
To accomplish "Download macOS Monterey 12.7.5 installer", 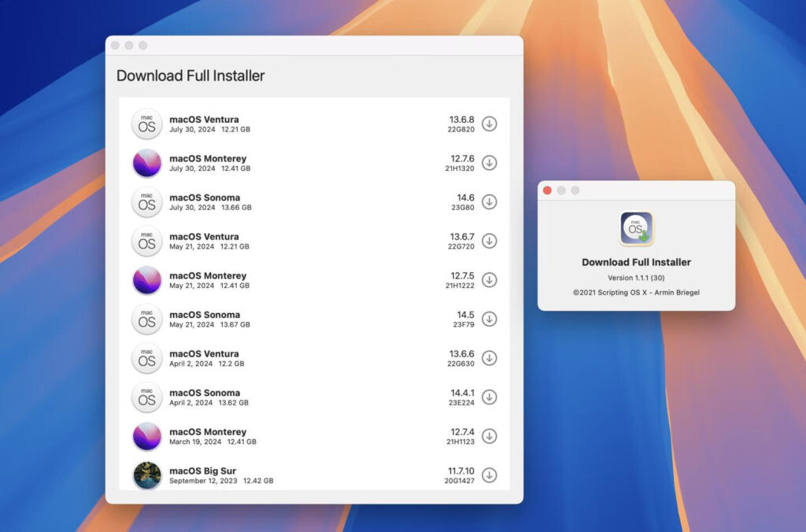I will [490, 280].
